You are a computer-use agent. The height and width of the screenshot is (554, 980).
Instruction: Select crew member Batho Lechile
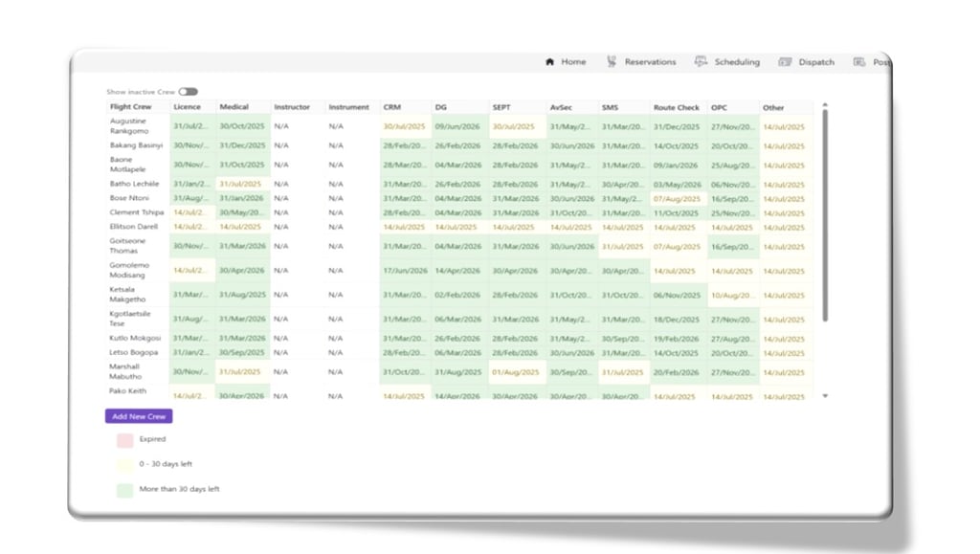[134, 184]
